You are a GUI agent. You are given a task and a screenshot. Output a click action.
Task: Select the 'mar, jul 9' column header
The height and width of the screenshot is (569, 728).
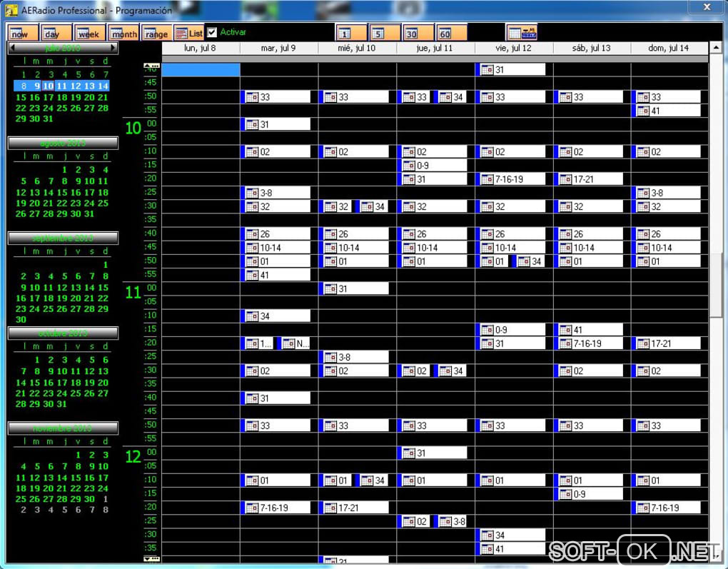[x=278, y=48]
